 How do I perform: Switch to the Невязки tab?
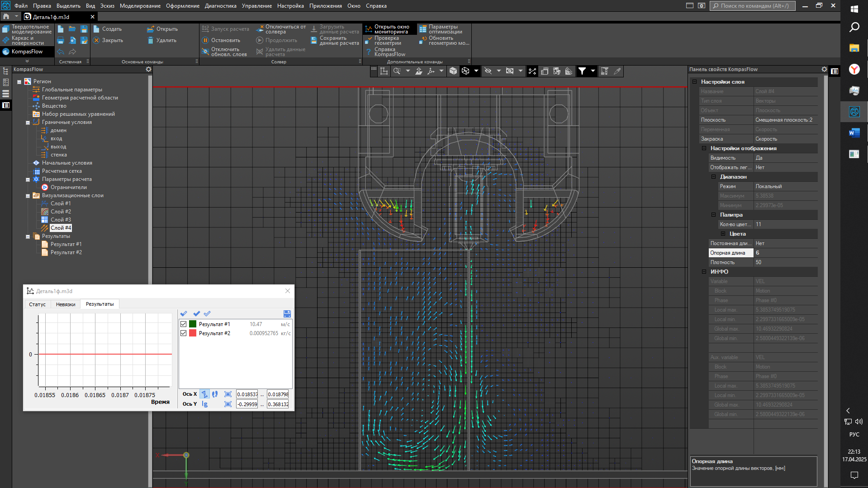[66, 304]
